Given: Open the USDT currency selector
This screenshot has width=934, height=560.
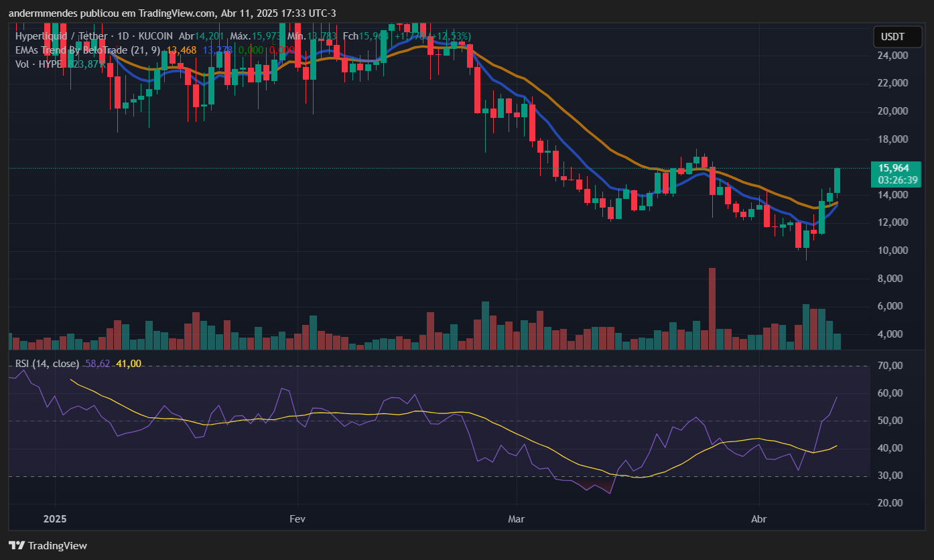Looking at the screenshot, I should [892, 36].
